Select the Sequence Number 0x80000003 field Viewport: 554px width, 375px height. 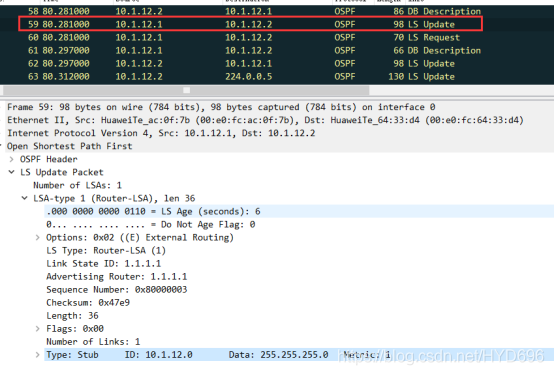click(x=117, y=290)
